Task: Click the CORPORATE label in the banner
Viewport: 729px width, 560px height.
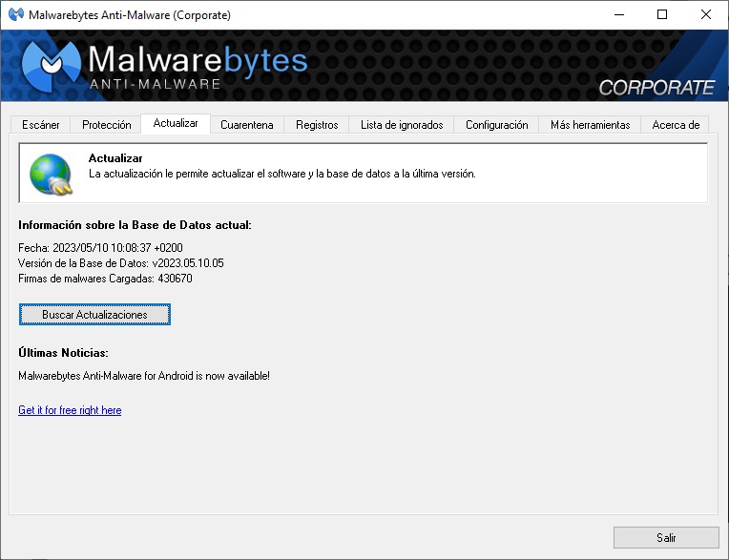Action: pos(656,88)
